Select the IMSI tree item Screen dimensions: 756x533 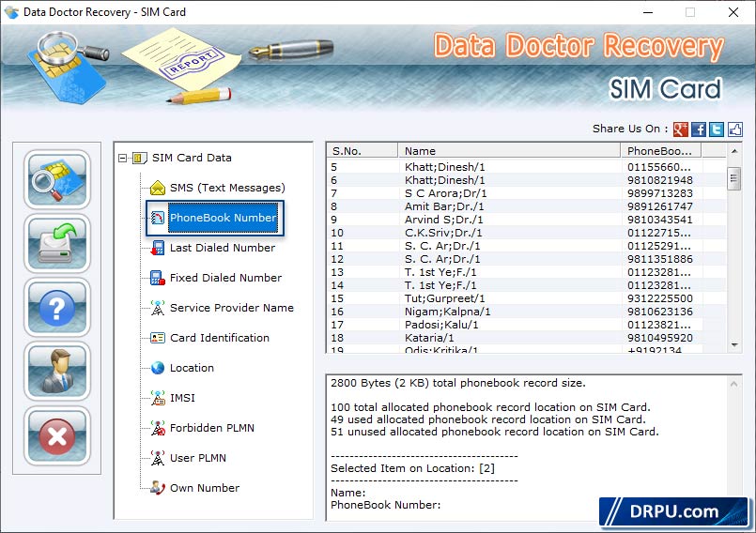tap(182, 398)
